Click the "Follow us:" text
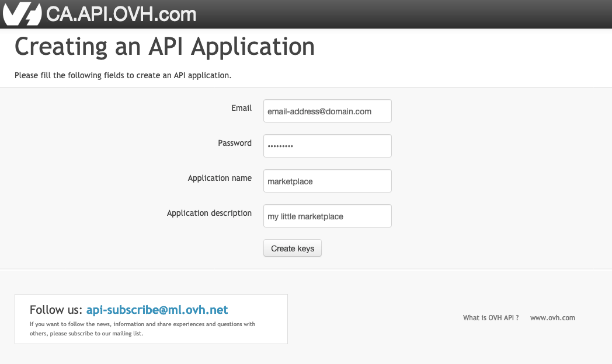The height and width of the screenshot is (364, 612). click(x=55, y=310)
